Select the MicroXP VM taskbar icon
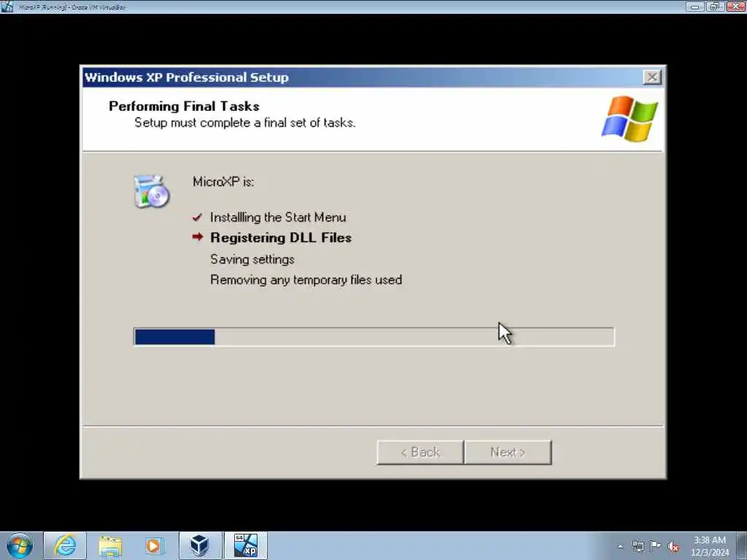Screen dimensions: 747x560 [x=246, y=545]
